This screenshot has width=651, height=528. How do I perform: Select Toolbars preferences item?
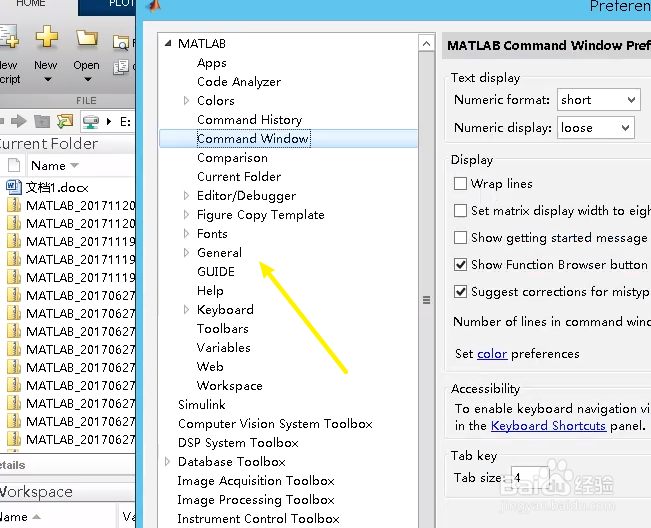223,329
